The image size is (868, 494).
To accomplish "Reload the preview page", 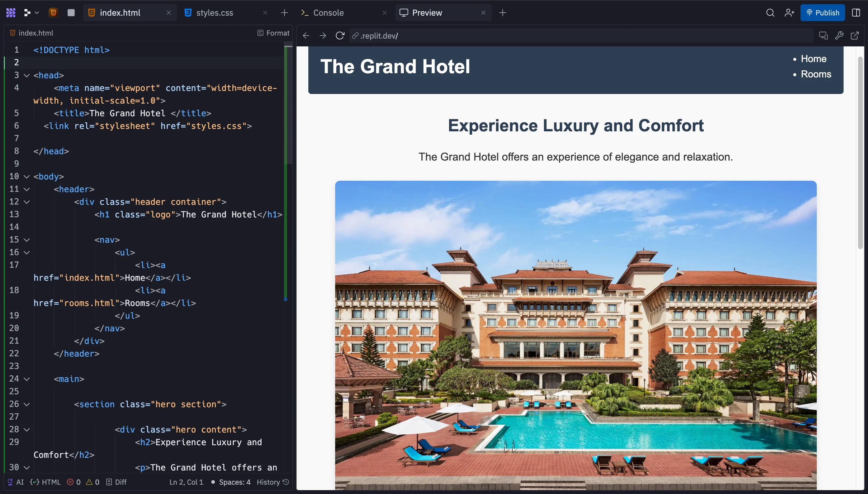I will point(340,36).
